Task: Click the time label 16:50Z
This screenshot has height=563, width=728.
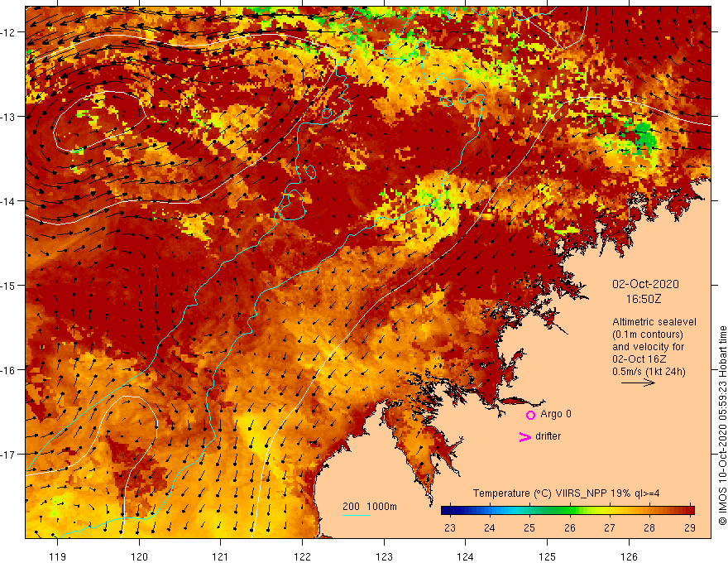Action: pyautogui.click(x=644, y=299)
